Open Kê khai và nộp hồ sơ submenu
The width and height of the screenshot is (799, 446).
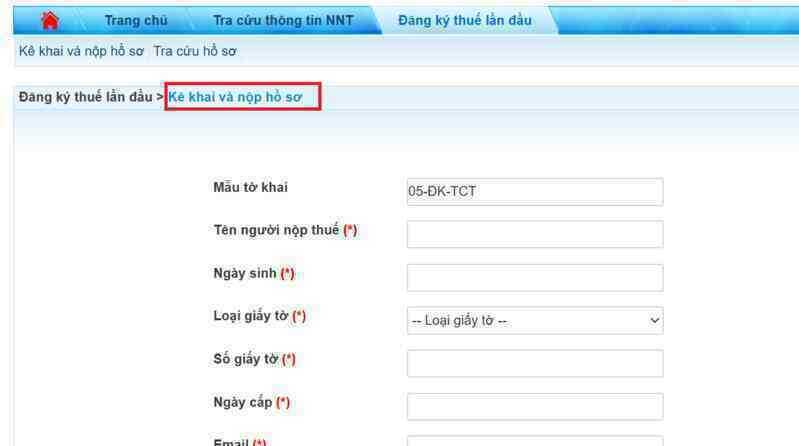coord(82,51)
